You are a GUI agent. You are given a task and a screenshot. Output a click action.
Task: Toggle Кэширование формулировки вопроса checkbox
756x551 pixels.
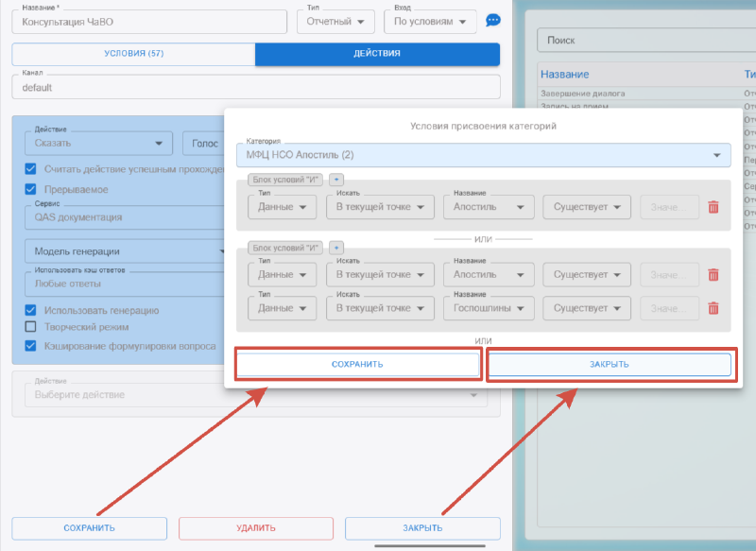point(31,346)
